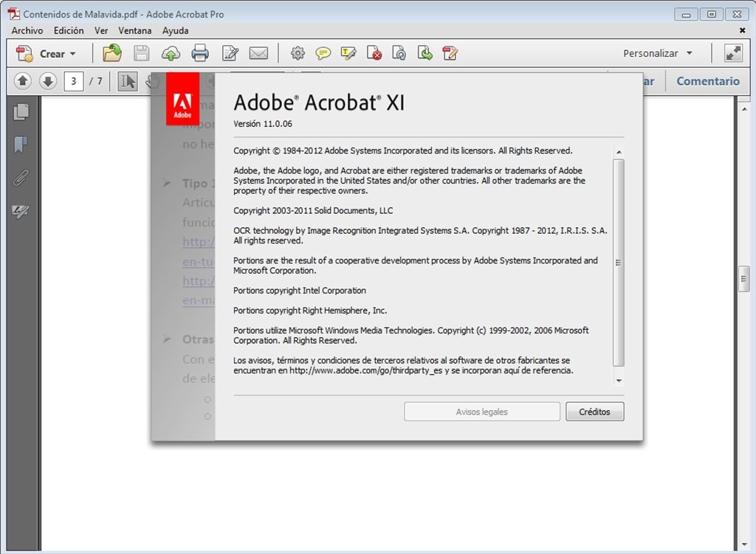Click the extract page icon
Screen dimensions: 756x554
tap(425, 53)
